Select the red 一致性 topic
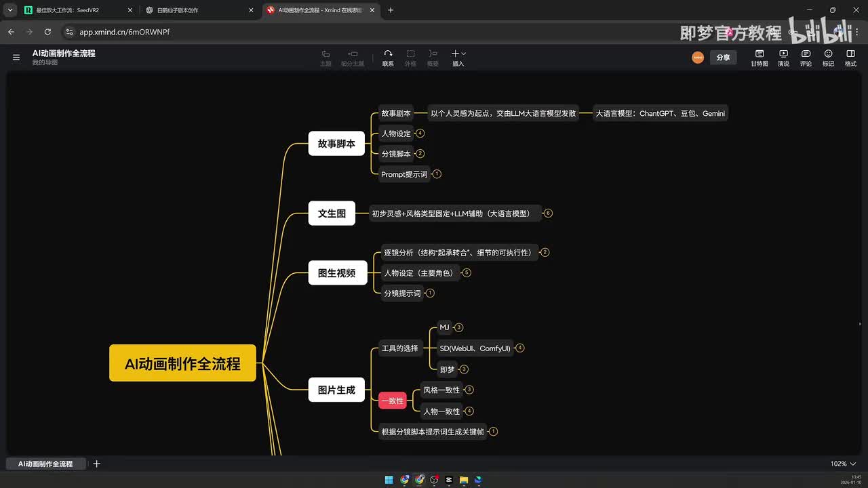Screen dimensions: 868x488 (393, 401)
